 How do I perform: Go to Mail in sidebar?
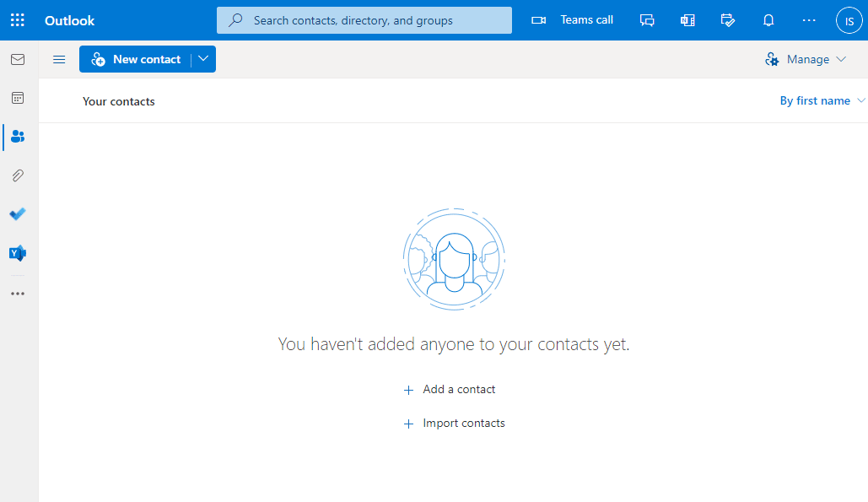pos(18,59)
